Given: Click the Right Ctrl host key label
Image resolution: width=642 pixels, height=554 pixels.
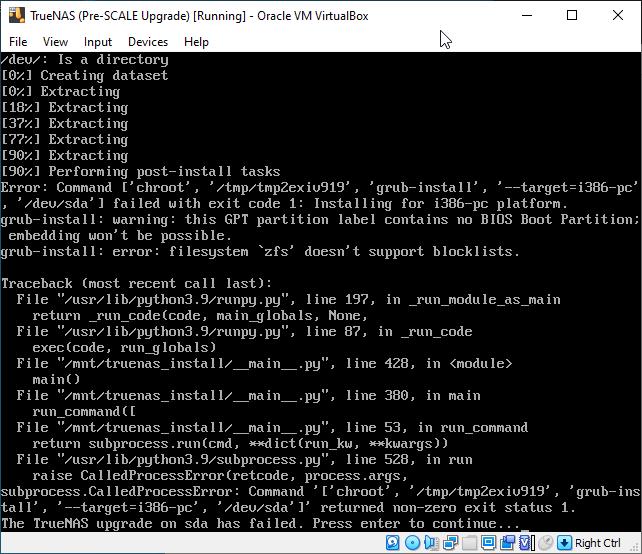Looking at the screenshot, I should click(x=598, y=543).
